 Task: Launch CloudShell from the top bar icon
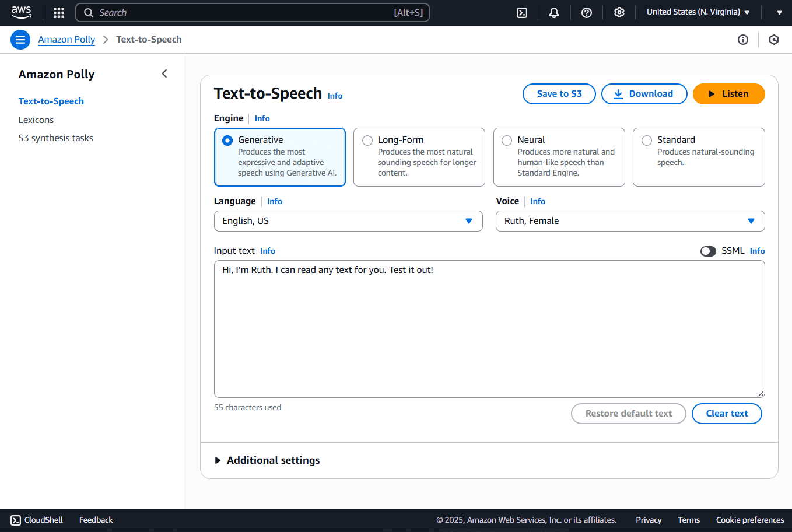click(x=522, y=13)
